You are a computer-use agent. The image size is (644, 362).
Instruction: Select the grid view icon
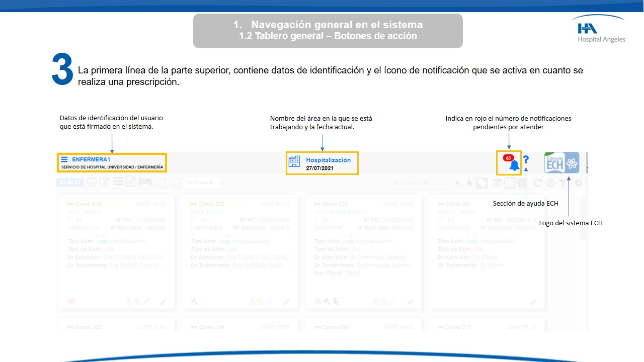click(x=510, y=183)
